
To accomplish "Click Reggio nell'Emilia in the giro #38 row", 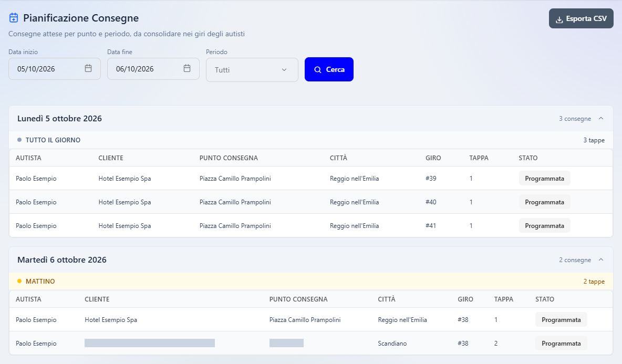I will (402, 319).
